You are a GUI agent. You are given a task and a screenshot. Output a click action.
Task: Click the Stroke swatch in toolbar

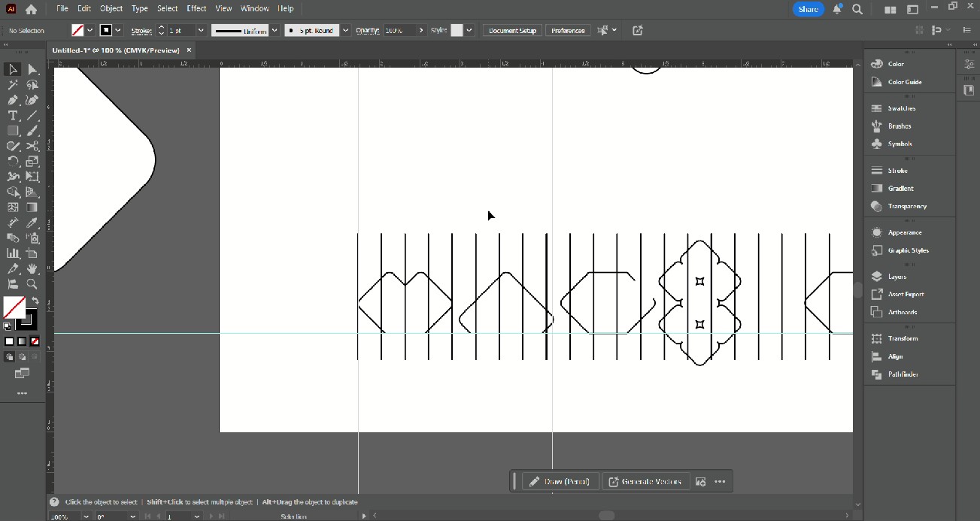[26, 320]
